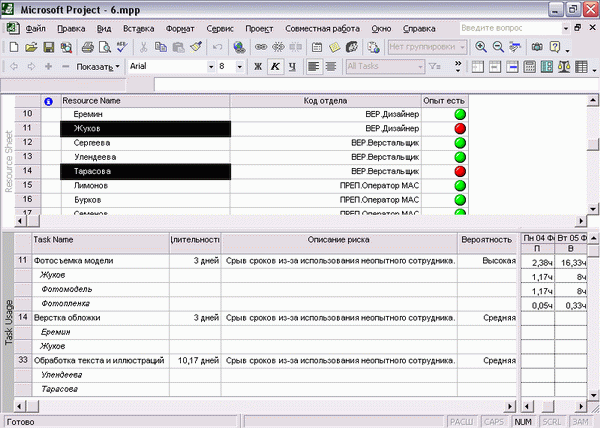Toggle bold Ж formatting
Screen dimensions: 600x428
coord(258,67)
